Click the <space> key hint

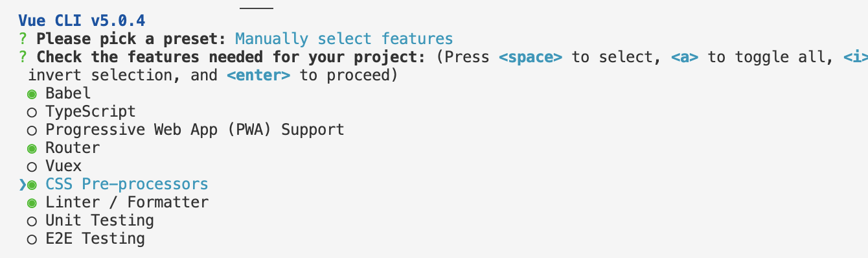[x=531, y=57]
